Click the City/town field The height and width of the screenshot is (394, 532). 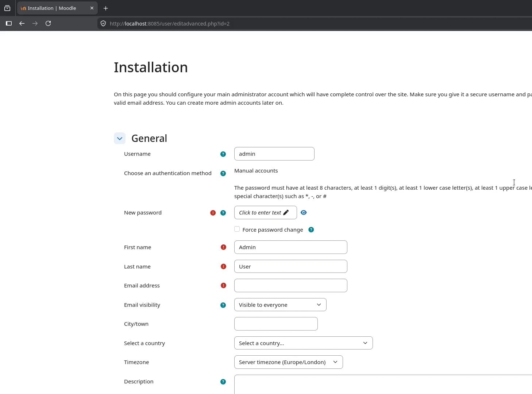[276, 324]
